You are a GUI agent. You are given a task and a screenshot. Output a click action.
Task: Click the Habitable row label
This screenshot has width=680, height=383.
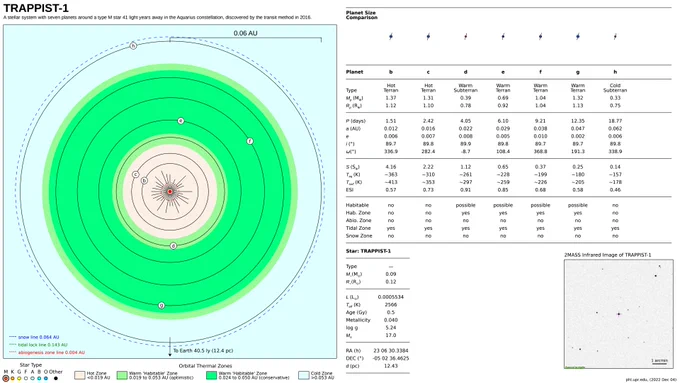(357, 205)
